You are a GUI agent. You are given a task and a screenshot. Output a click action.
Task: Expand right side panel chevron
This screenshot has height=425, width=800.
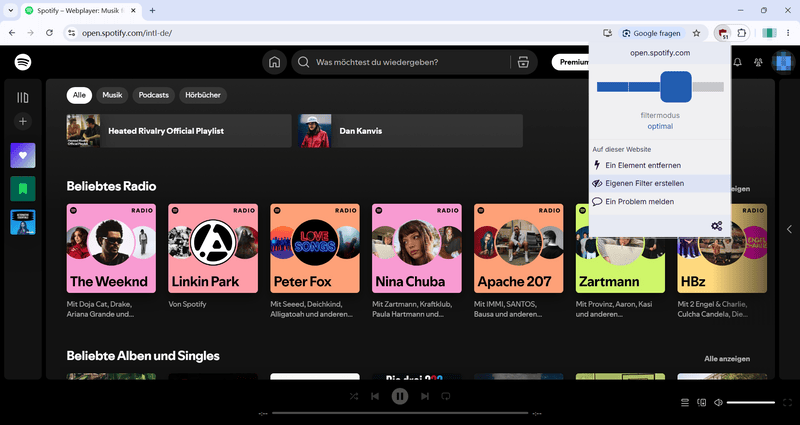click(x=789, y=229)
